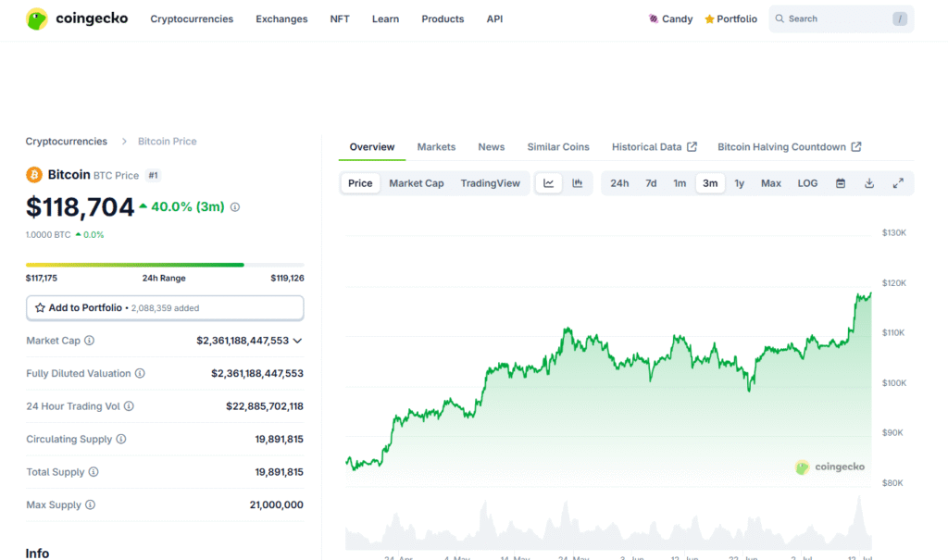948x560 pixels.
Task: Click the star in Add to Portfolio
Action: tap(40, 308)
